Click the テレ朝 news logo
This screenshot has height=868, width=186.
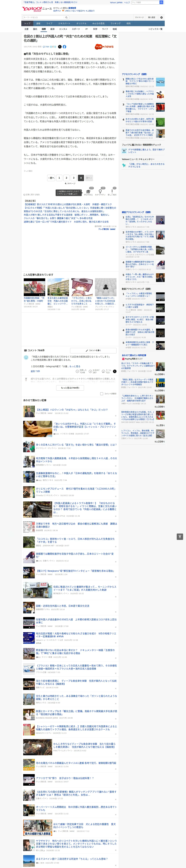pyautogui.click(x=104, y=47)
